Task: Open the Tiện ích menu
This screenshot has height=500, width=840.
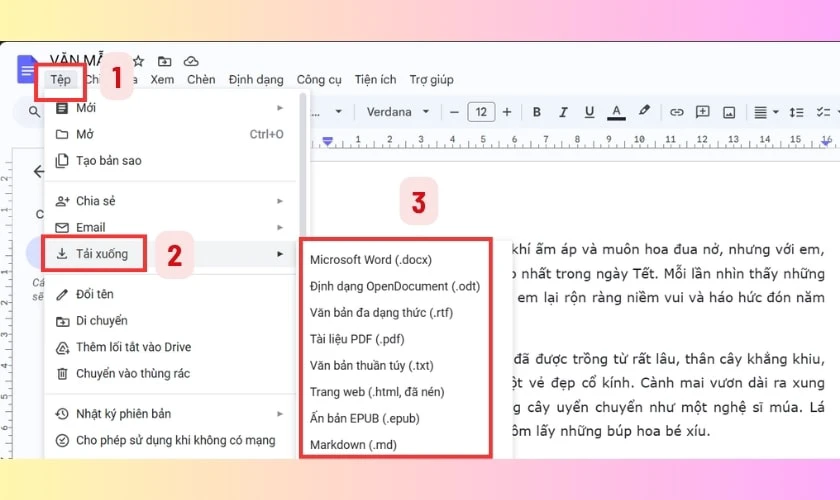Action: [x=376, y=80]
